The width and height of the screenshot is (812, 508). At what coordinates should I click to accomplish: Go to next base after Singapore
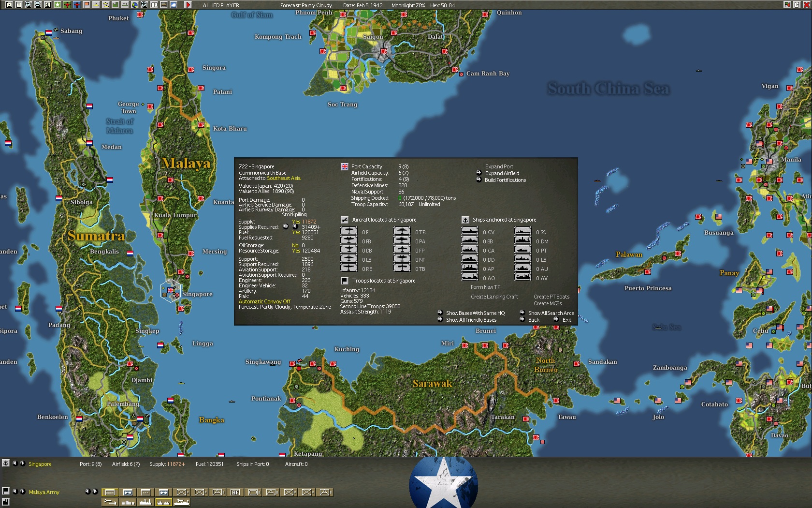(22, 463)
